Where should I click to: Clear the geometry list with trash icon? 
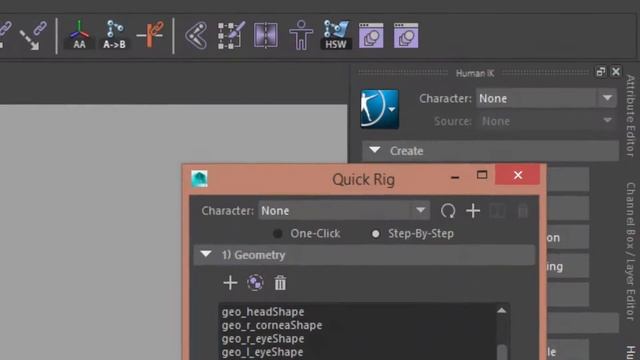(x=280, y=283)
